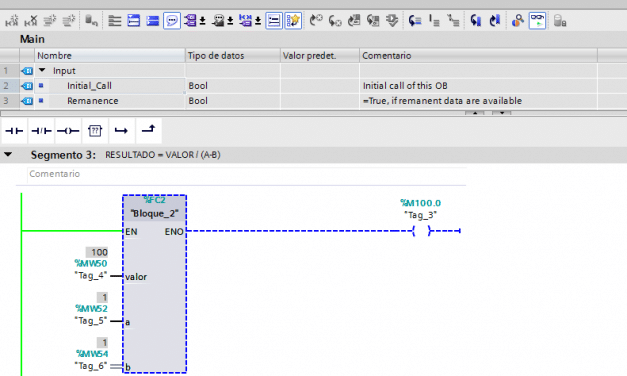Screen dimensions: 627x376
Task: Open the absolute/symbolic operands dropdown arrow
Action: (203, 21)
